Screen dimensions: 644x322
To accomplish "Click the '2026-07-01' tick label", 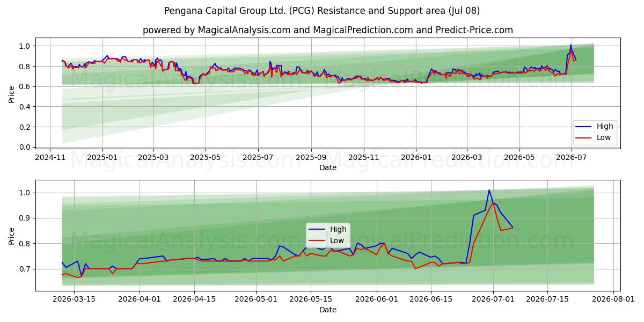I will (493, 299).
